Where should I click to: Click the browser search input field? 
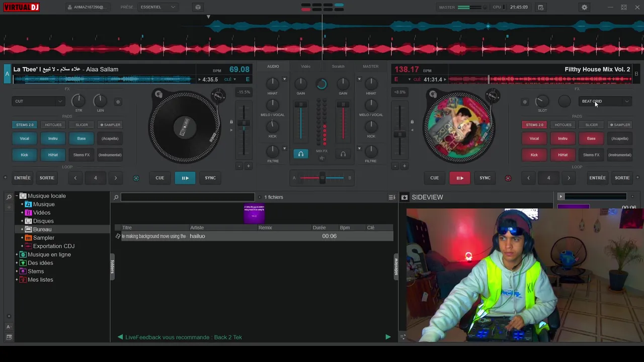coord(188,197)
